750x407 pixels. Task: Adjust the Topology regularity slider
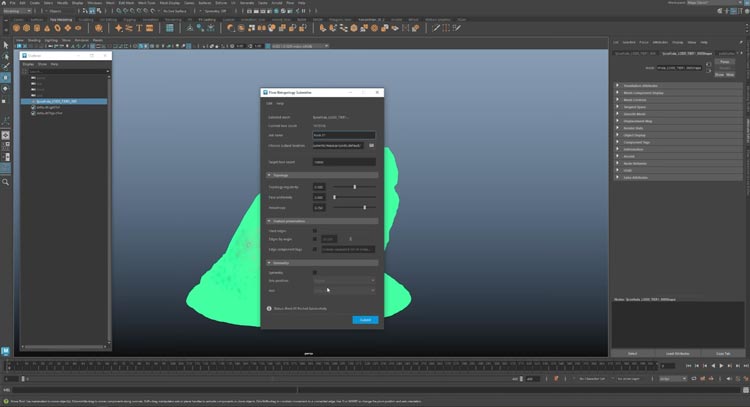click(x=354, y=187)
